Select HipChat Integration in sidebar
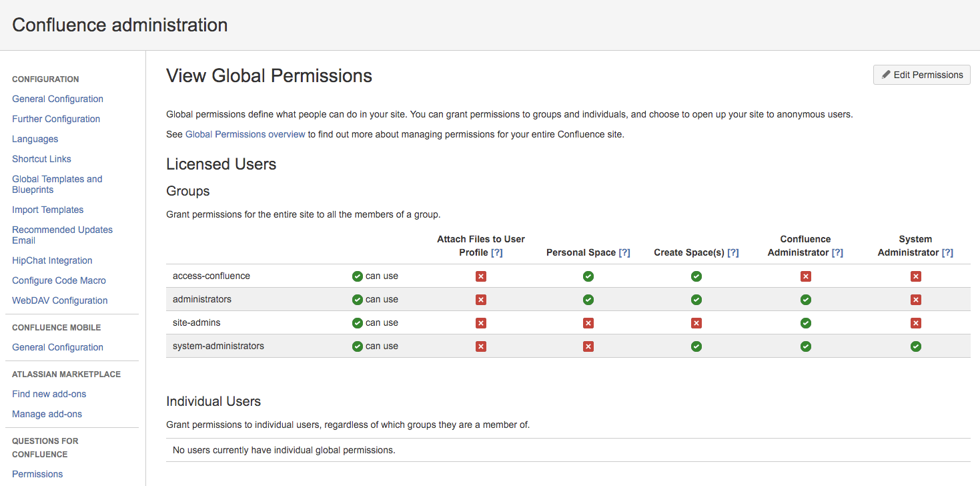The width and height of the screenshot is (980, 486). [52, 260]
